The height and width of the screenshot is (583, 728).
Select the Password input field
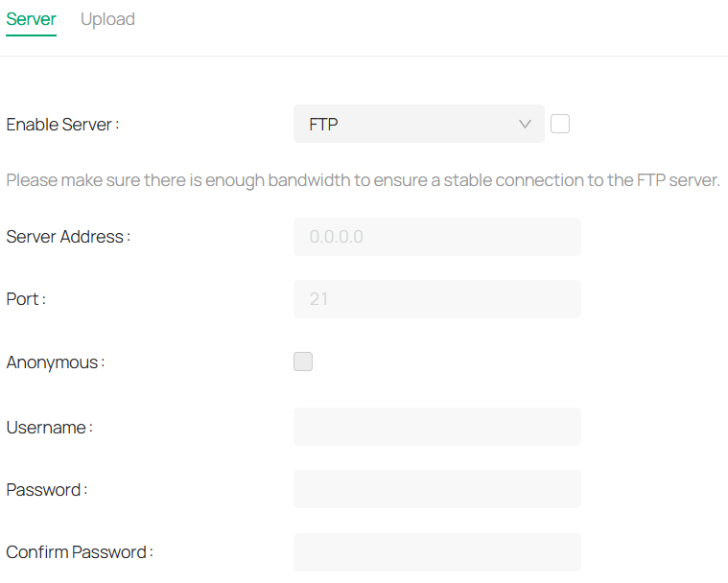coord(437,489)
